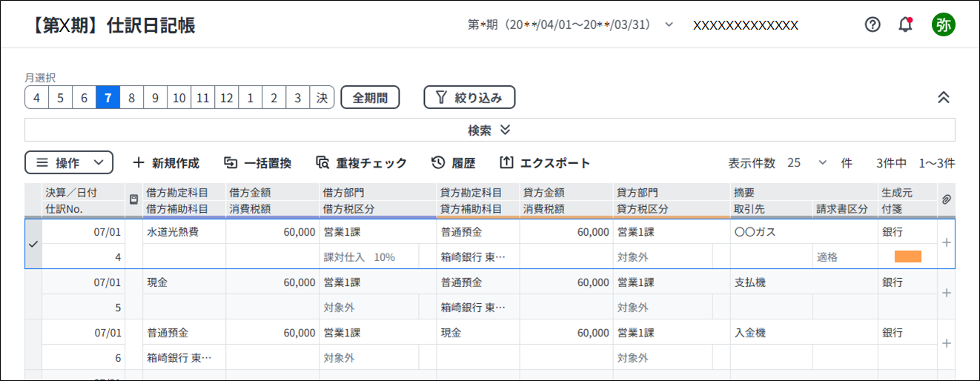
Task: Click plus icon on entry No. 6 row
Action: pos(946,343)
